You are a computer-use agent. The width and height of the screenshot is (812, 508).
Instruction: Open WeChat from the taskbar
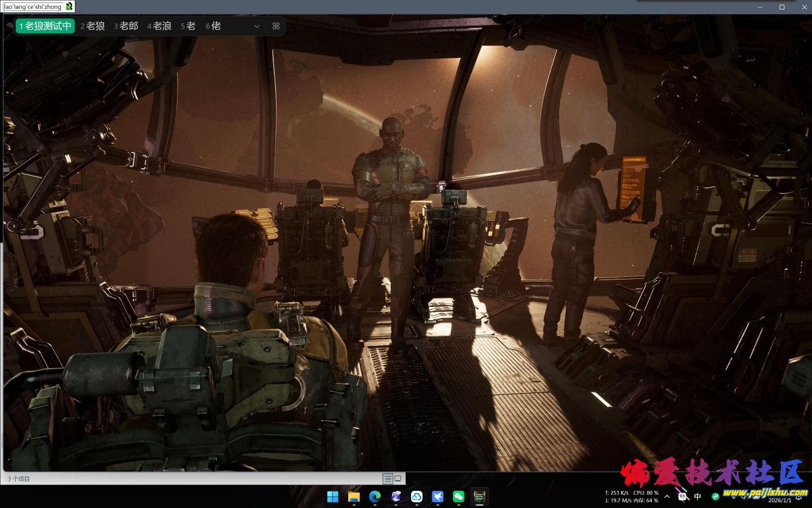(459, 497)
